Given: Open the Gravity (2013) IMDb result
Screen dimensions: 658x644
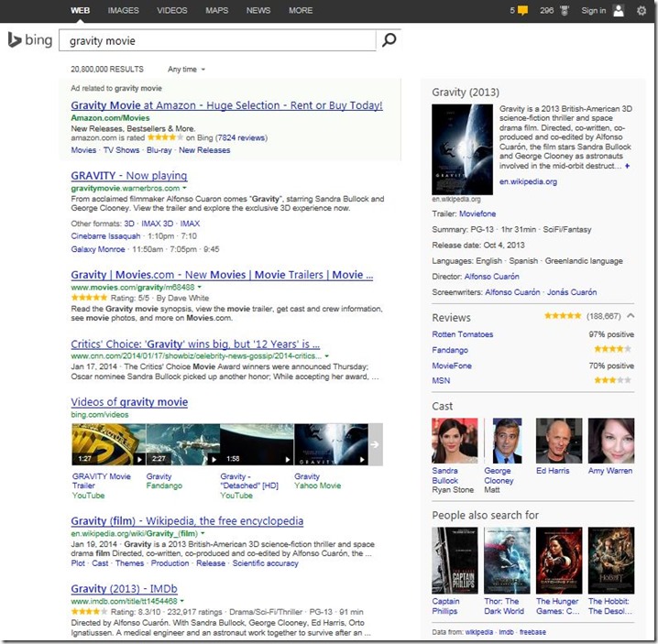Looking at the screenshot, I should point(124,589).
